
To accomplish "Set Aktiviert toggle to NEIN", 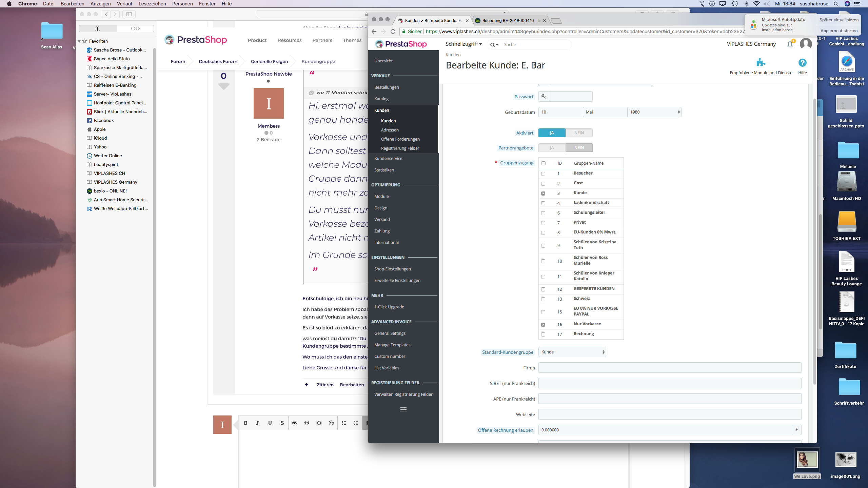I will (x=579, y=133).
